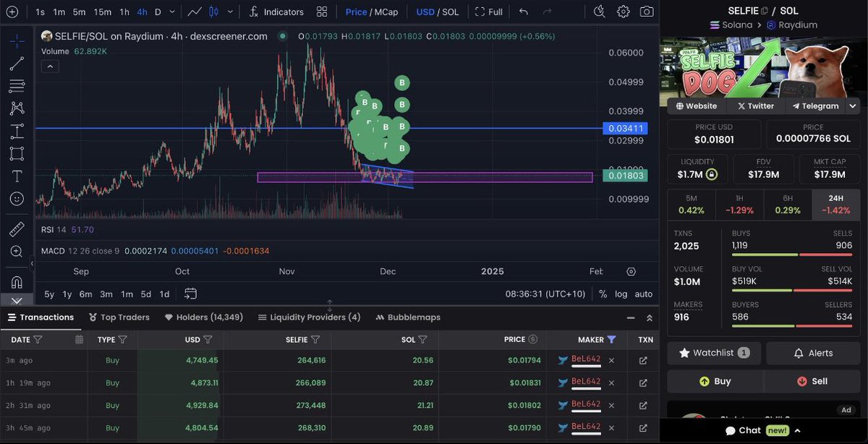Remove maker filter on 3m ago row

(x=611, y=360)
